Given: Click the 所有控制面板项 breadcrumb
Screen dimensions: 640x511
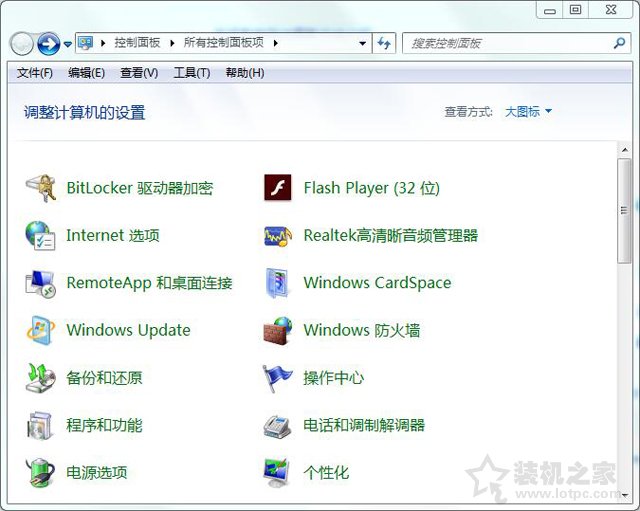Looking at the screenshot, I should 224,43.
